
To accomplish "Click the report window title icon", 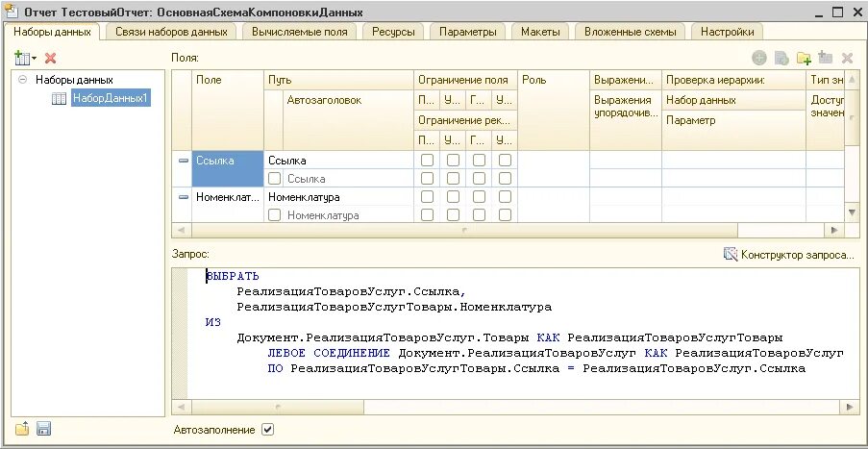I will coord(10,12).
